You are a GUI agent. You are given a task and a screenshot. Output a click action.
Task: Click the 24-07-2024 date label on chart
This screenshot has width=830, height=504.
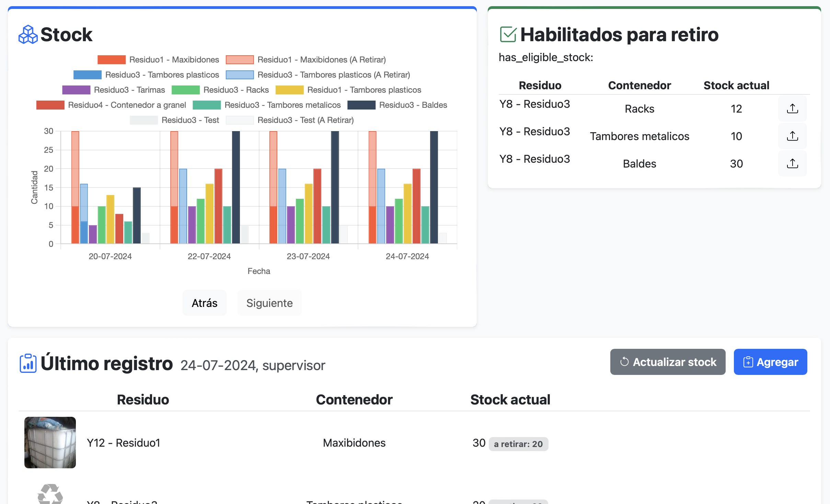click(x=407, y=256)
